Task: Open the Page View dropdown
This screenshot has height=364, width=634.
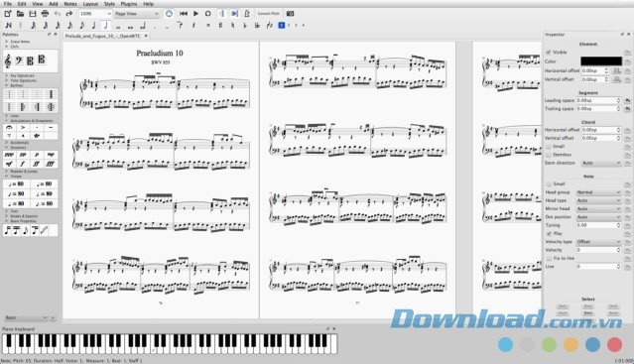Action: (x=137, y=14)
